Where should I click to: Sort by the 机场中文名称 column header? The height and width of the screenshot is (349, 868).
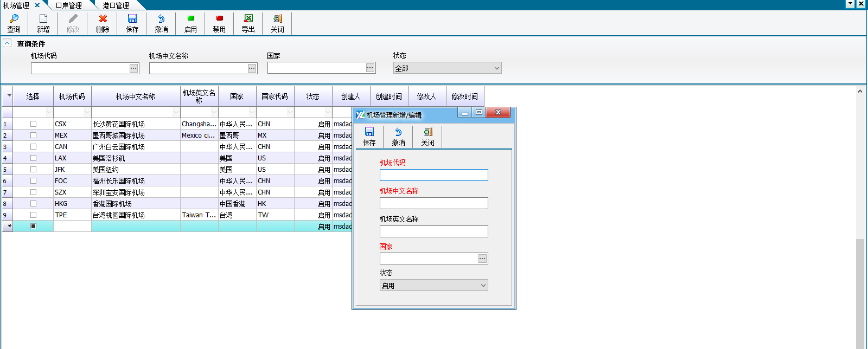pyautogui.click(x=136, y=96)
